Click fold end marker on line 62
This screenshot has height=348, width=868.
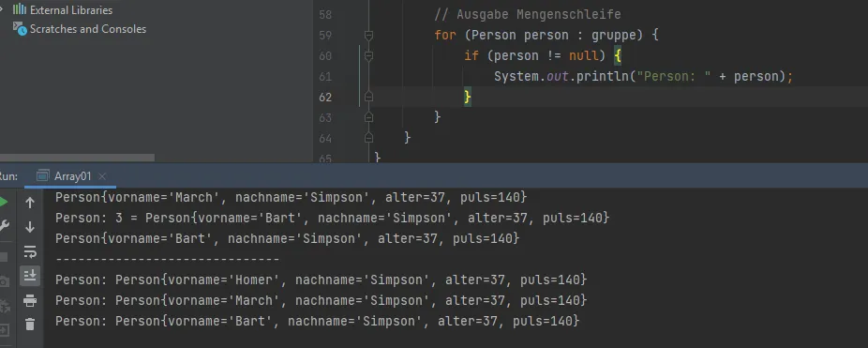(368, 97)
